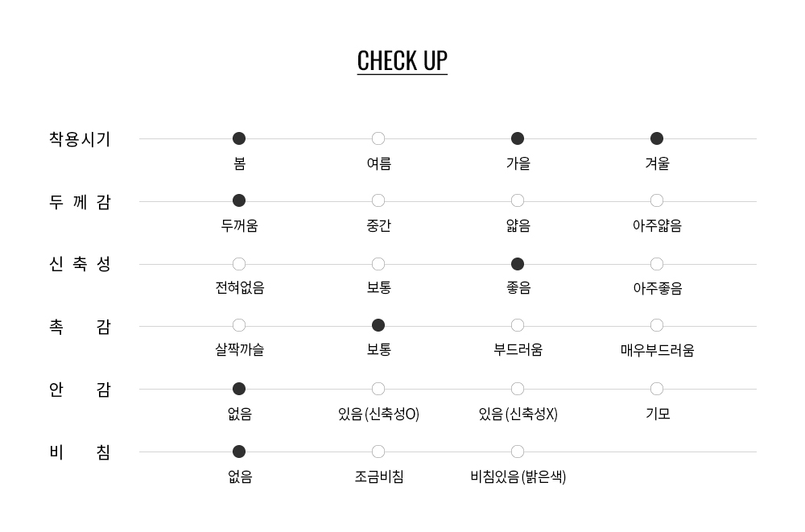Click the 착용시기 row label
Screen dimensions: 805x532
click(x=80, y=139)
